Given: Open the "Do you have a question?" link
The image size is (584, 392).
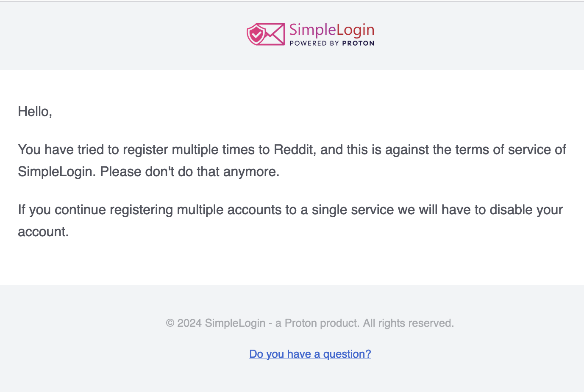Looking at the screenshot, I should pyautogui.click(x=310, y=354).
